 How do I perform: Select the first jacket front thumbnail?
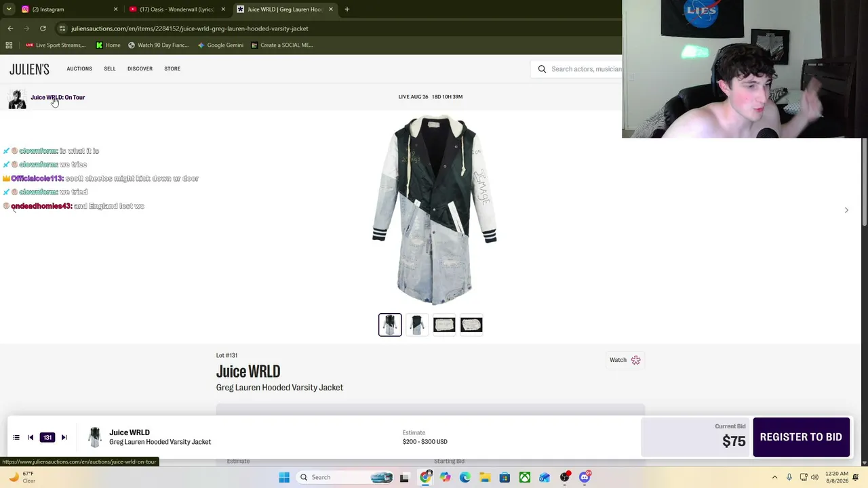point(390,325)
